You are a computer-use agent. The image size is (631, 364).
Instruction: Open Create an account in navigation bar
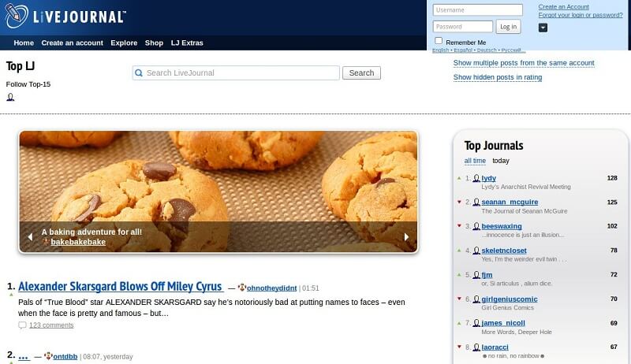click(72, 43)
